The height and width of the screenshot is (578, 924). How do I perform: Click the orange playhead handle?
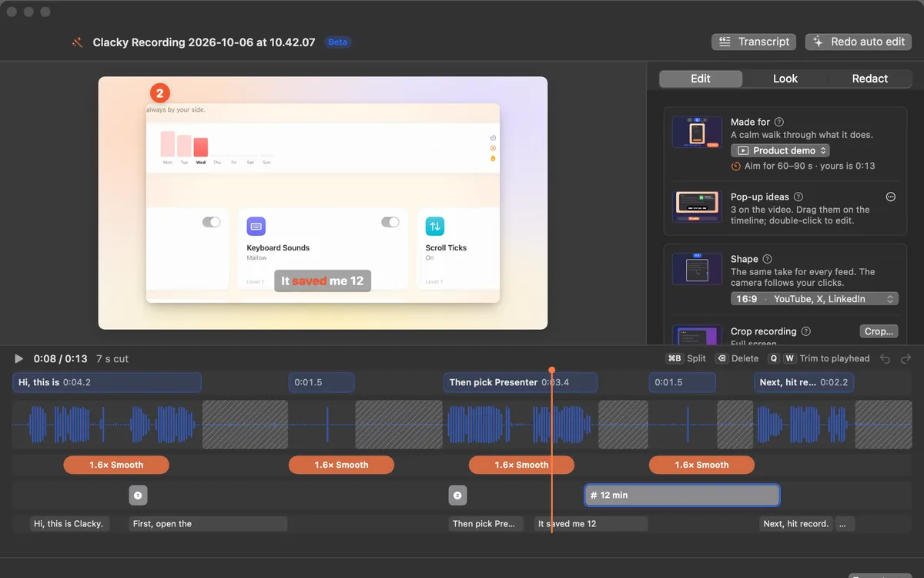click(x=551, y=371)
